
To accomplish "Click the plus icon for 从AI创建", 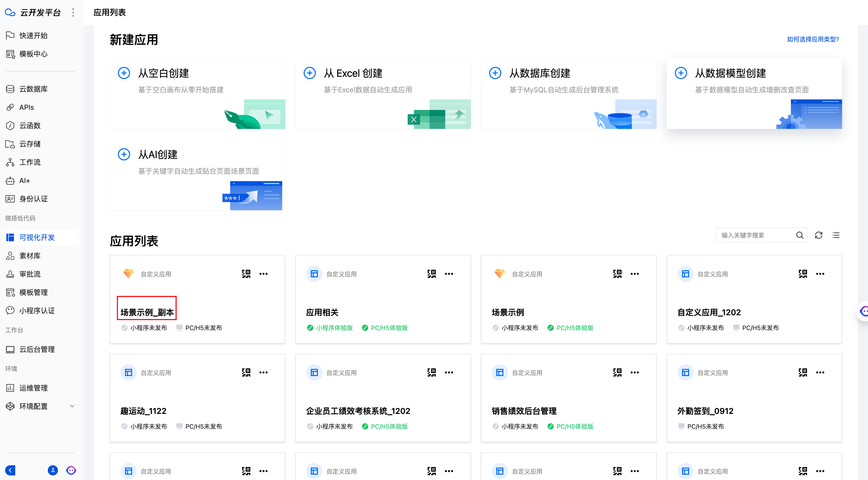I will [x=124, y=154].
